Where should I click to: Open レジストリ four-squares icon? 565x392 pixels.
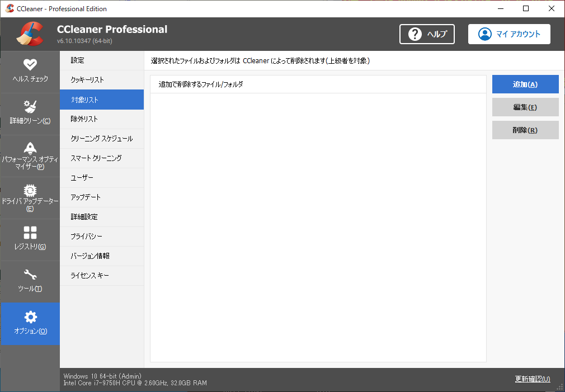click(x=30, y=233)
